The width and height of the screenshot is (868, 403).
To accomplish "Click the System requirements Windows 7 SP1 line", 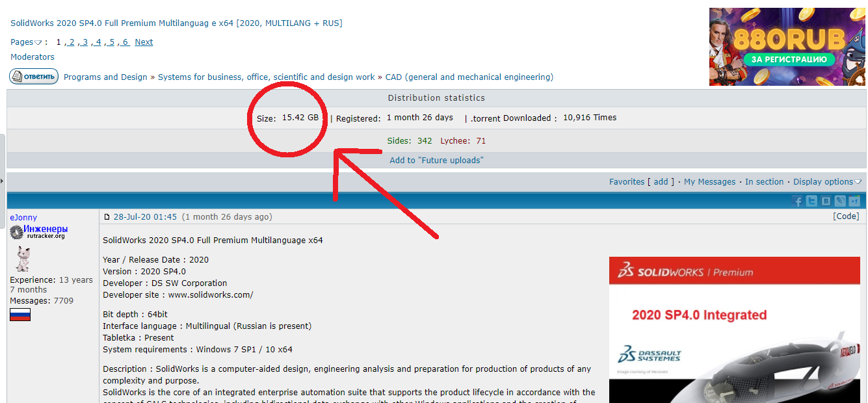I will [x=198, y=350].
